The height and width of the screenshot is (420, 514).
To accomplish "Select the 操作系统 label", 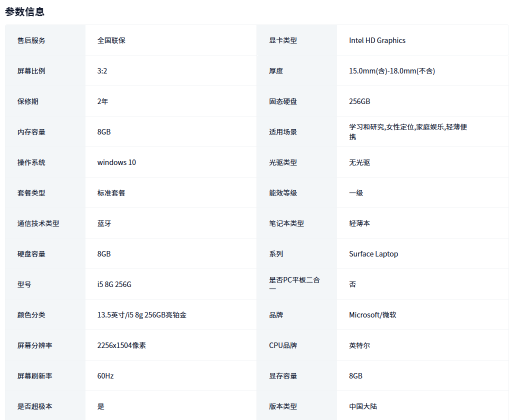I will tap(31, 162).
